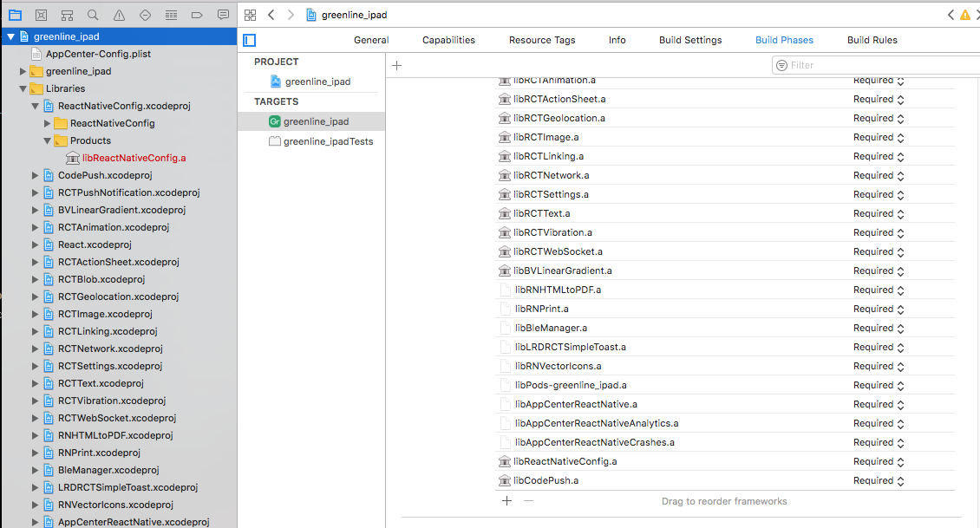The image size is (980, 528).
Task: Open the Debug navigator
Action: (171, 15)
